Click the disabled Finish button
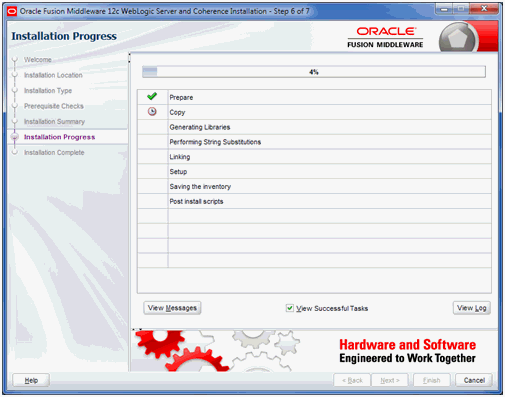 (x=432, y=380)
